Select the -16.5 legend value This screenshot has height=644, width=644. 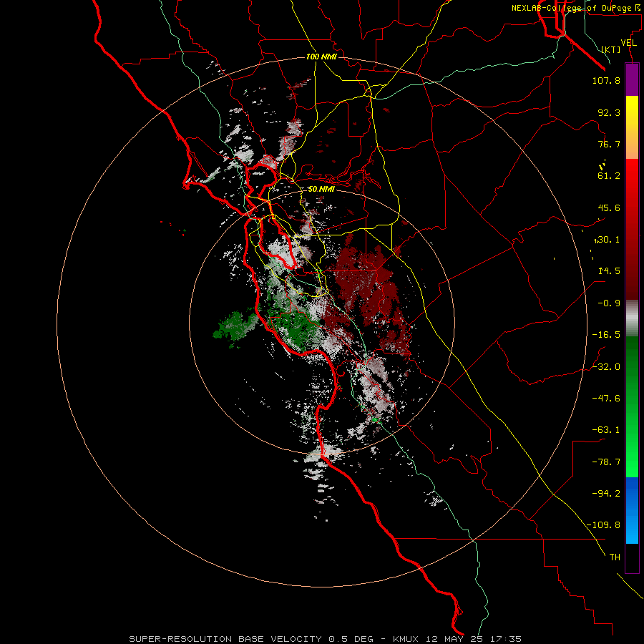click(606, 335)
